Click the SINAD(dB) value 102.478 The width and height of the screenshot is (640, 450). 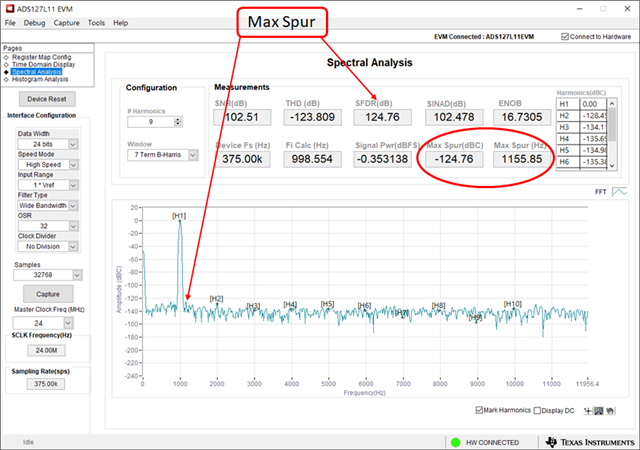point(454,117)
